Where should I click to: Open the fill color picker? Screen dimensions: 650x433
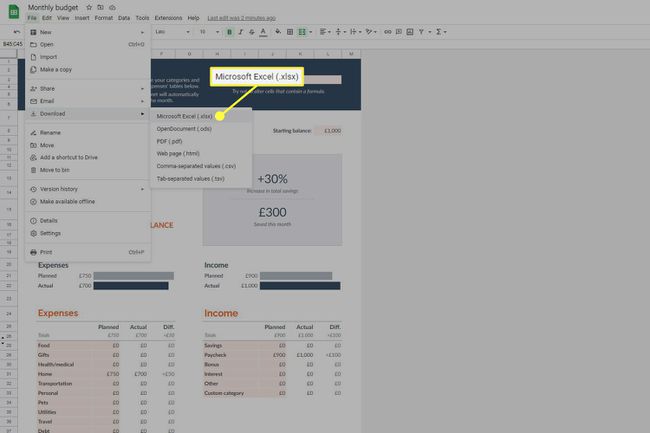pyautogui.click(x=278, y=32)
